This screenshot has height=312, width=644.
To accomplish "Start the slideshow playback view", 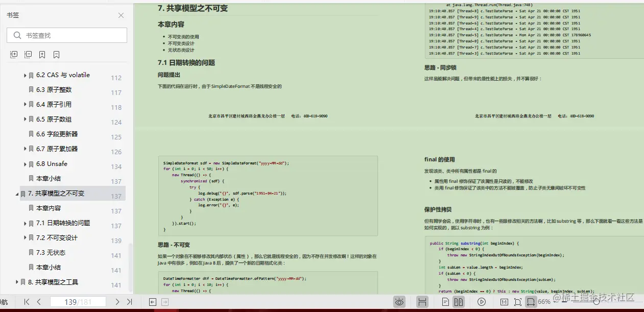I will [482, 301].
